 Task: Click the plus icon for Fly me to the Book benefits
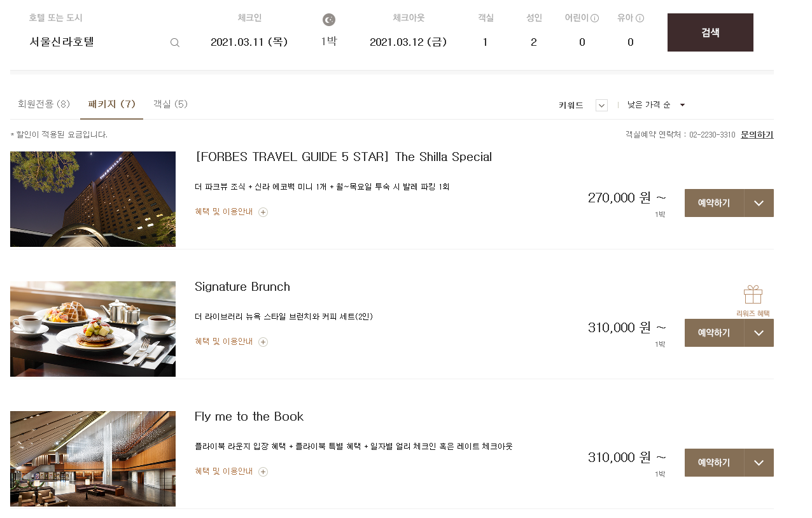(263, 472)
